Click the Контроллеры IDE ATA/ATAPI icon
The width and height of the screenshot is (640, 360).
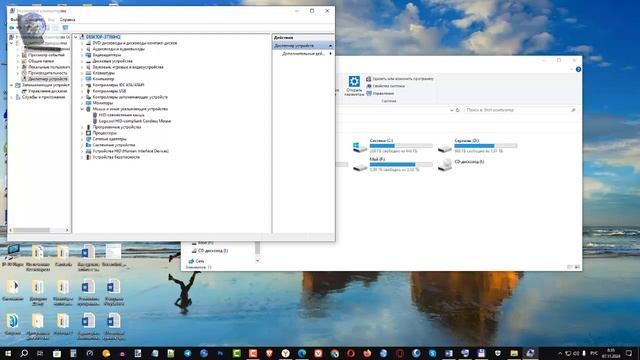tap(88, 85)
